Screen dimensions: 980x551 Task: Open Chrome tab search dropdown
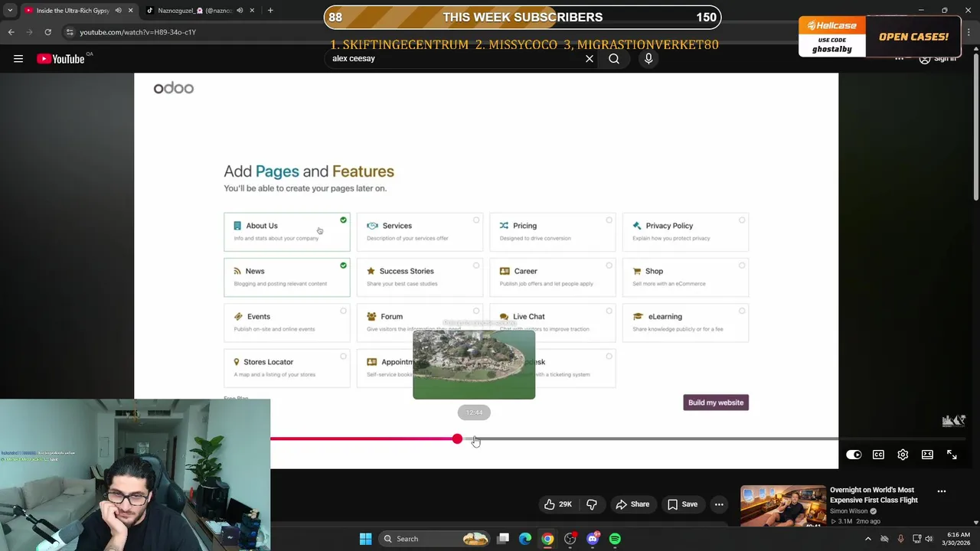tap(9, 11)
